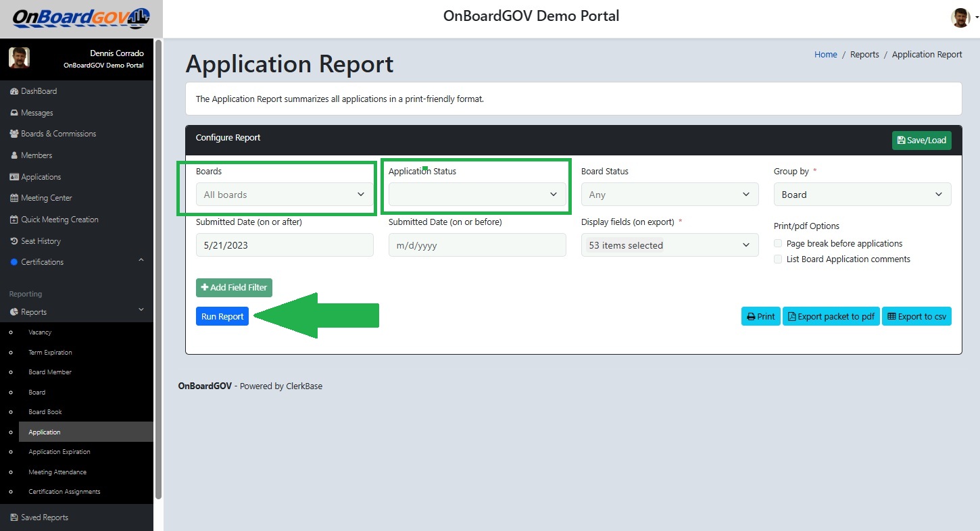Viewport: 980px width, 531px height.
Task: Enable Page break before applications
Action: point(778,243)
